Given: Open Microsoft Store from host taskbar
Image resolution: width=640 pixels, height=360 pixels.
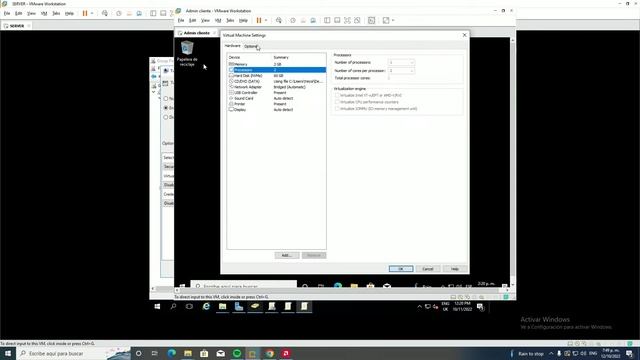Looking at the screenshot, I should tap(204, 353).
